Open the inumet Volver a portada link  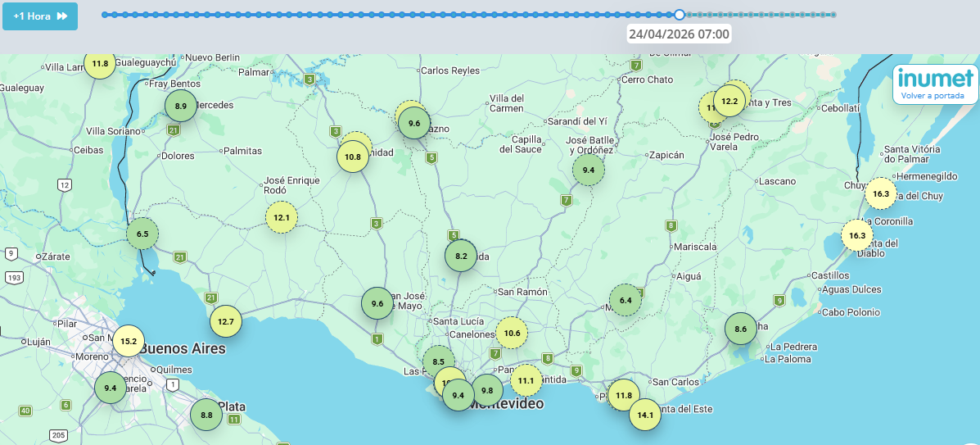pyautogui.click(x=935, y=84)
